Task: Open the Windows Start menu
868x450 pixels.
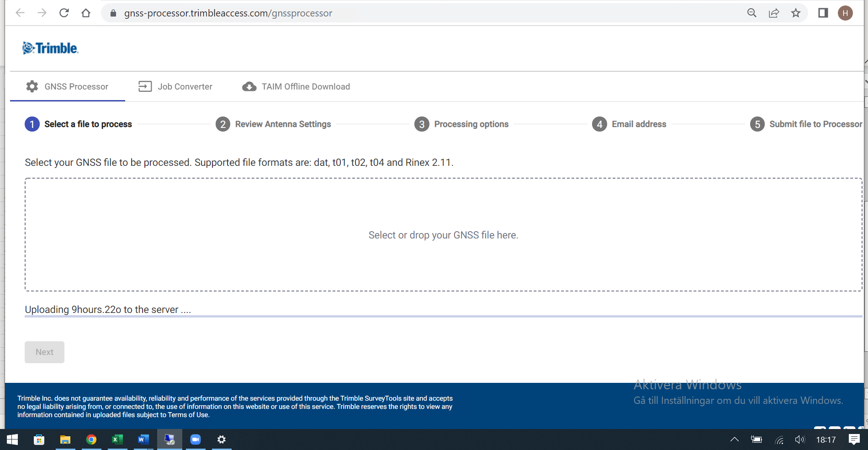Action: (12, 439)
